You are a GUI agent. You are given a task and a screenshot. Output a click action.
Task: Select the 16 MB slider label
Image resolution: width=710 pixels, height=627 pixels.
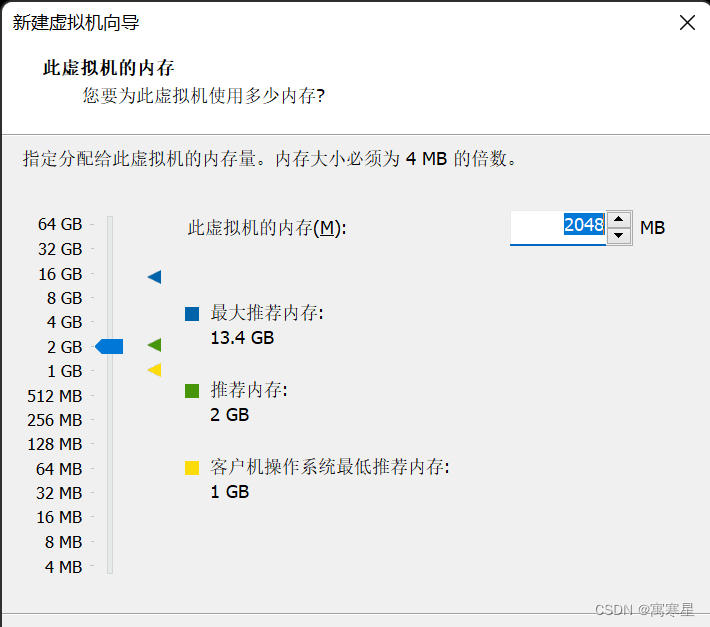pyautogui.click(x=59, y=517)
